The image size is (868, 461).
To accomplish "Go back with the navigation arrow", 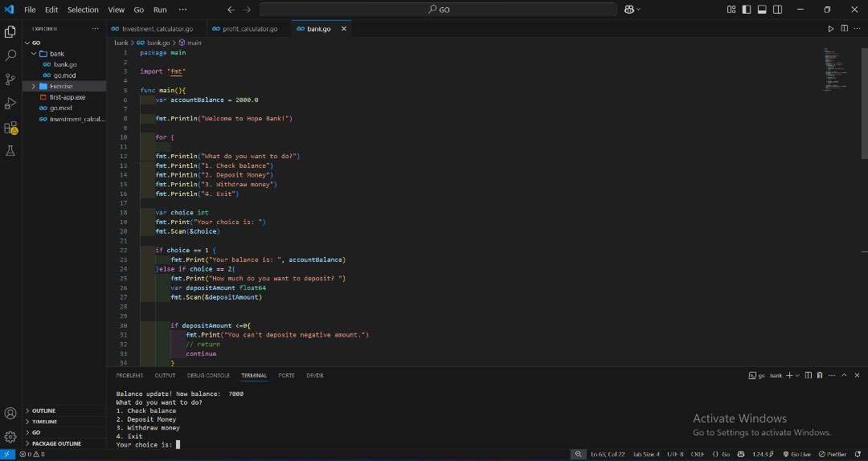I will (x=231, y=10).
